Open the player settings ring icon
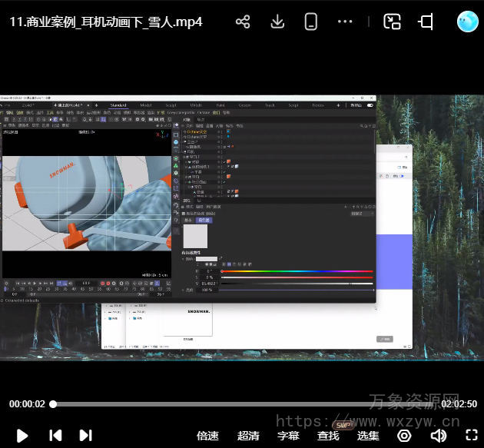The image size is (484, 448). click(x=404, y=436)
